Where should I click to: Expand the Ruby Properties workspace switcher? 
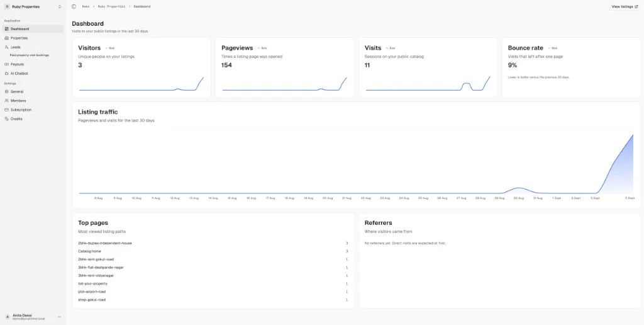tap(33, 6)
